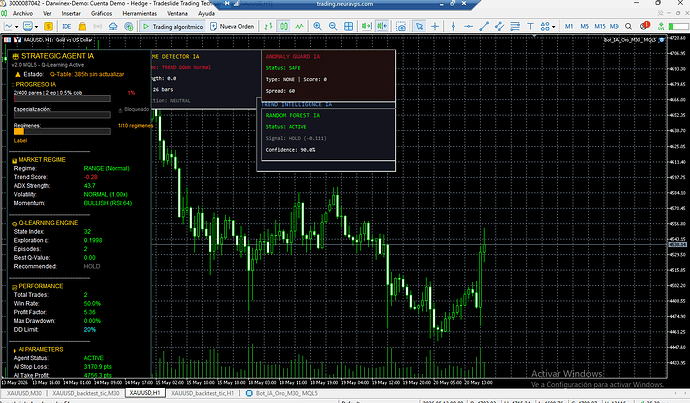Open the Insertar menu

pyautogui.click(x=71, y=14)
